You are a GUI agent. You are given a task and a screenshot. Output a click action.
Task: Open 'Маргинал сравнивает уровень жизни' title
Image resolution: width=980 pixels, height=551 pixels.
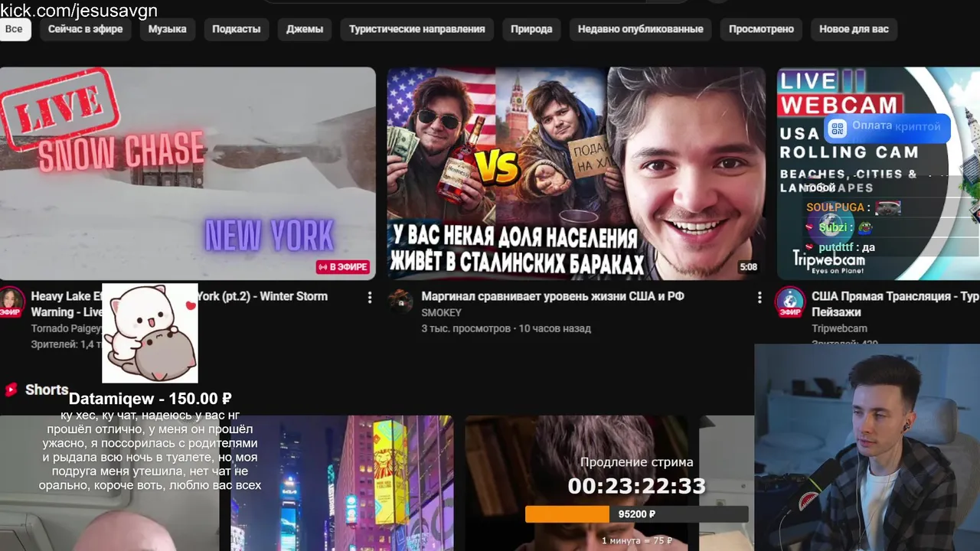[553, 296]
